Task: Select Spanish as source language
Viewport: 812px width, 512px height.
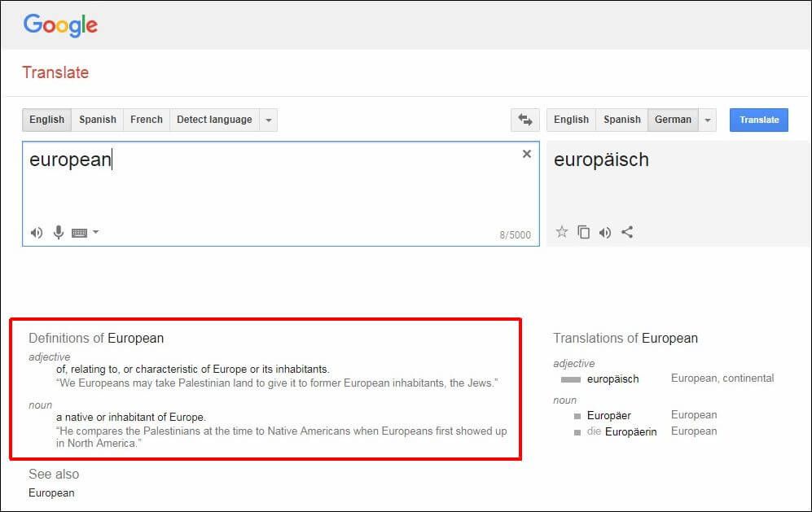Action: pos(98,120)
